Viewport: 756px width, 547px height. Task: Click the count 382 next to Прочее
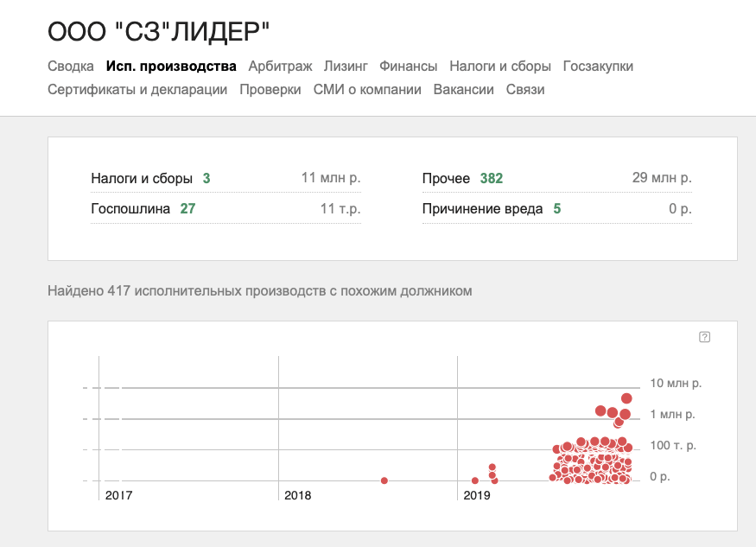click(x=492, y=179)
